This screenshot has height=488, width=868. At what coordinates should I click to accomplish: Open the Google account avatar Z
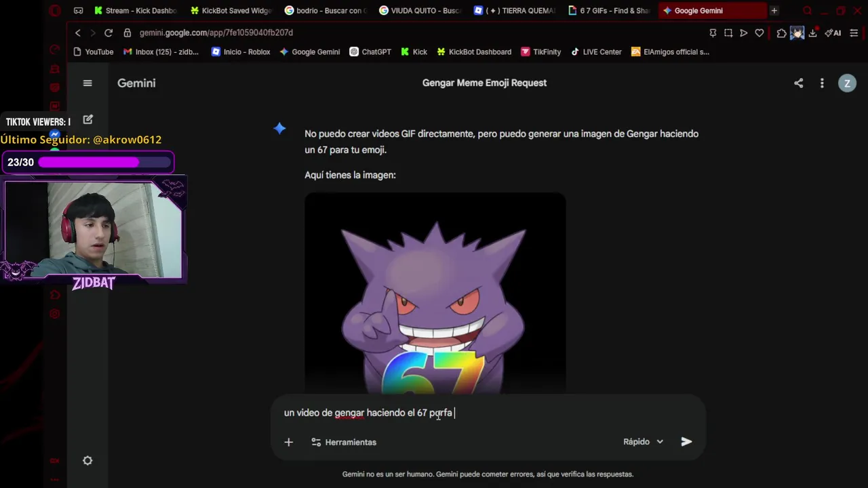point(847,83)
